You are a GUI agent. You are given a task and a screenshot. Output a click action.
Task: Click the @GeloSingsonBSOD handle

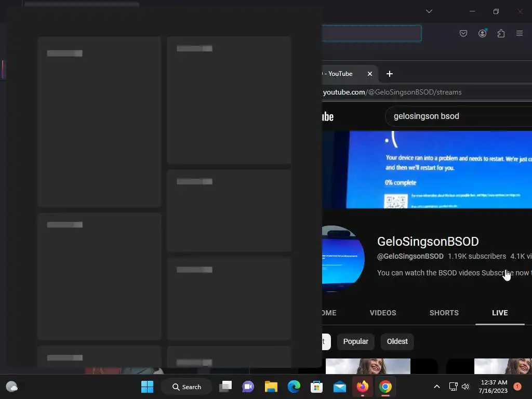(410, 256)
